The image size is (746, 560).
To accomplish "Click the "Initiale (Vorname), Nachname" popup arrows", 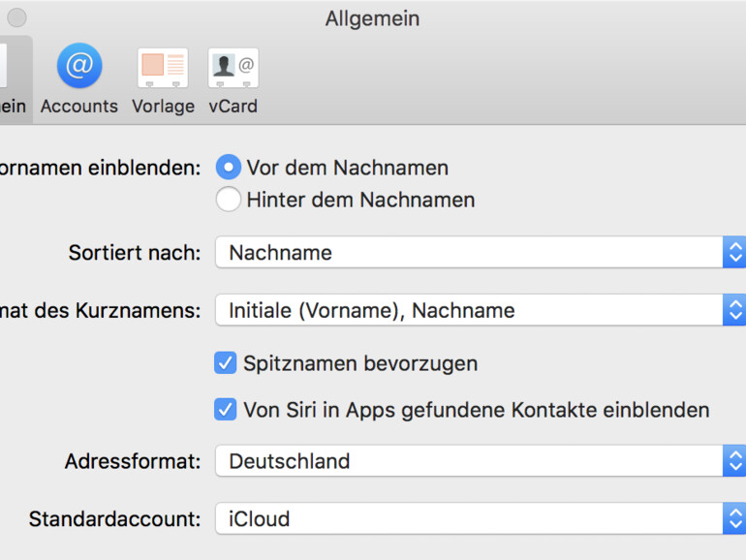I will [x=734, y=311].
